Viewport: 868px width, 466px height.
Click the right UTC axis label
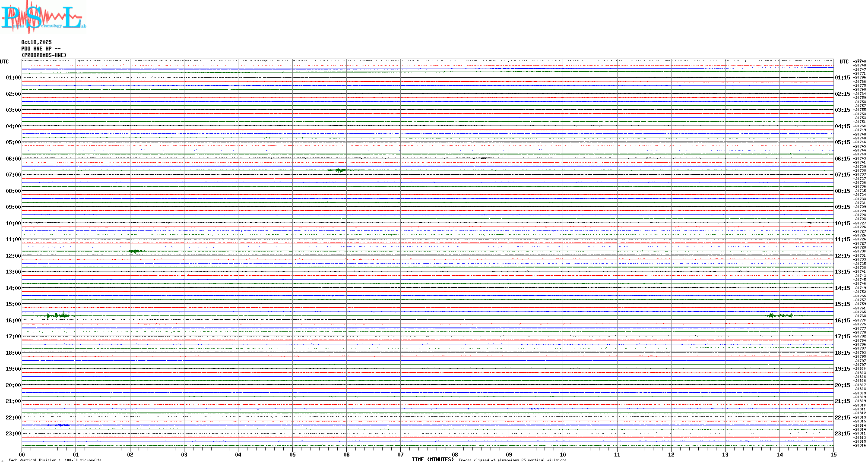click(844, 62)
